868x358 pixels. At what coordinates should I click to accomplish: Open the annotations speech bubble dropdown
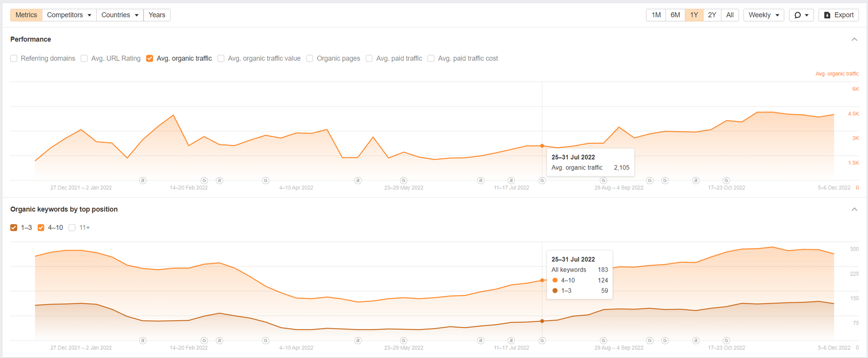point(801,15)
